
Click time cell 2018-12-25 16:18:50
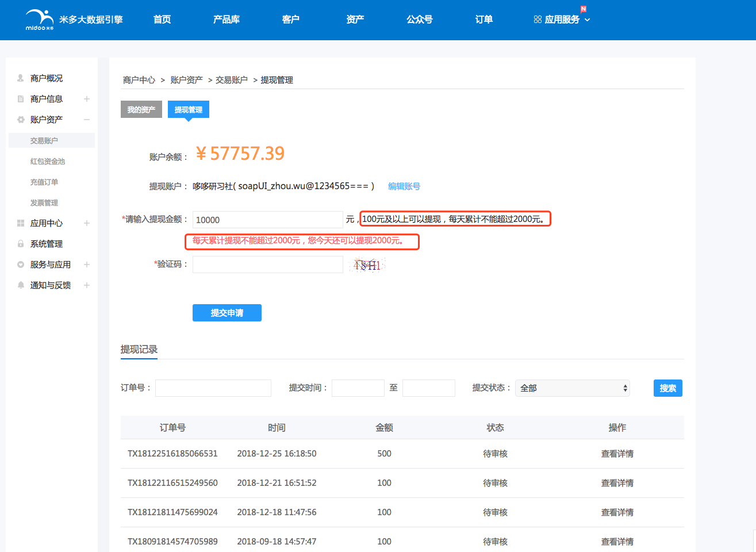(x=277, y=454)
